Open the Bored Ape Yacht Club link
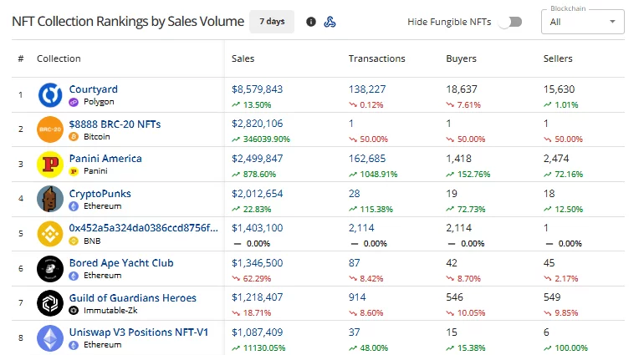This screenshot has width=644, height=355. coord(121,262)
